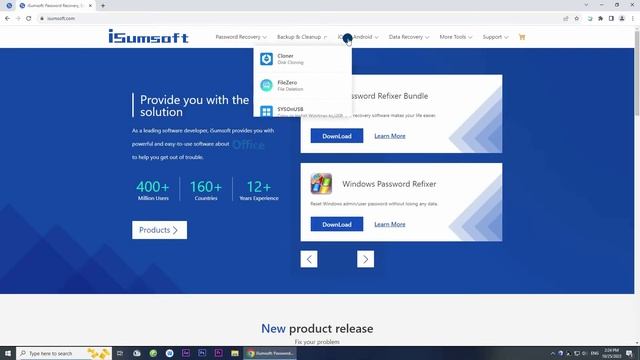Close the iSumsoft browser tab
This screenshot has width=640, height=360.
click(90, 6)
